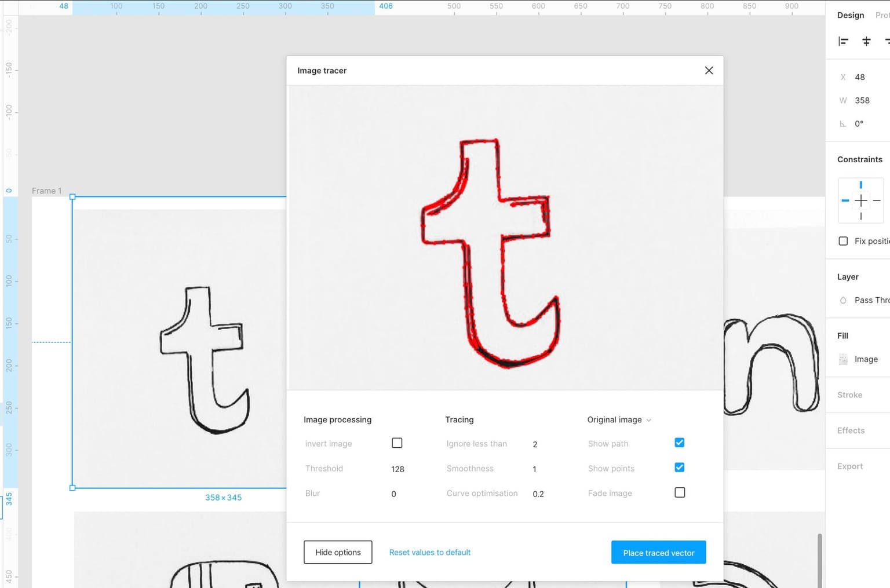Switch to the Prototype tab
The image size is (890, 588).
point(882,15)
